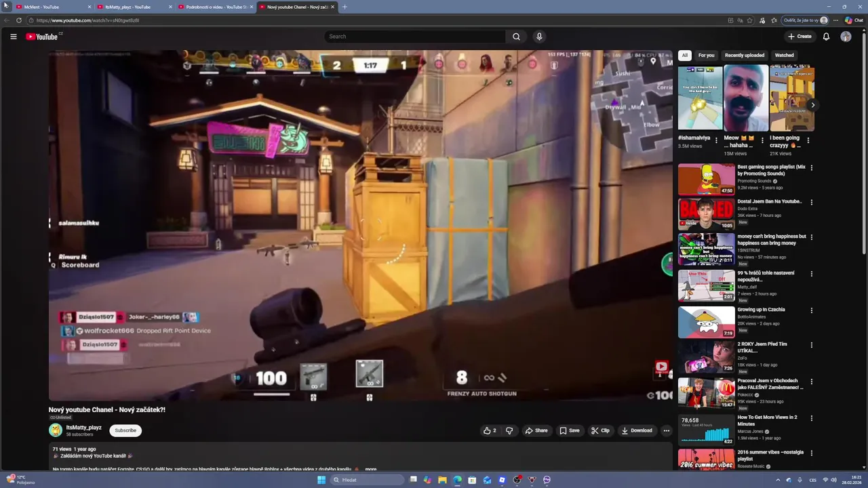
Task: Open Growing up in Czechia thumbnail
Action: point(707,322)
